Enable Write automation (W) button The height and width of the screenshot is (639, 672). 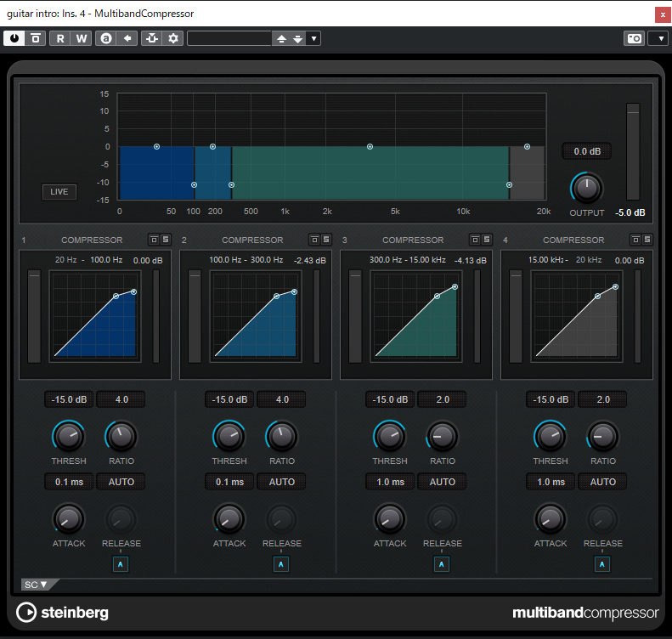click(82, 38)
